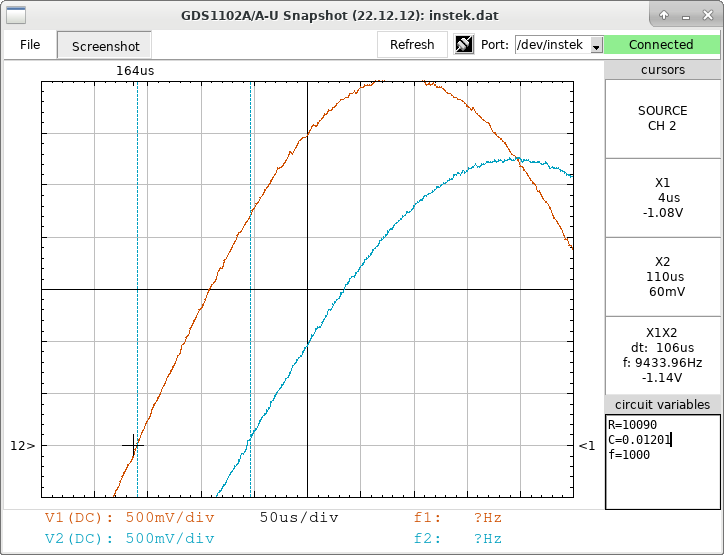This screenshot has height=555, width=724.
Task: Click the X2 cursor readout panel
Action: (x=662, y=277)
